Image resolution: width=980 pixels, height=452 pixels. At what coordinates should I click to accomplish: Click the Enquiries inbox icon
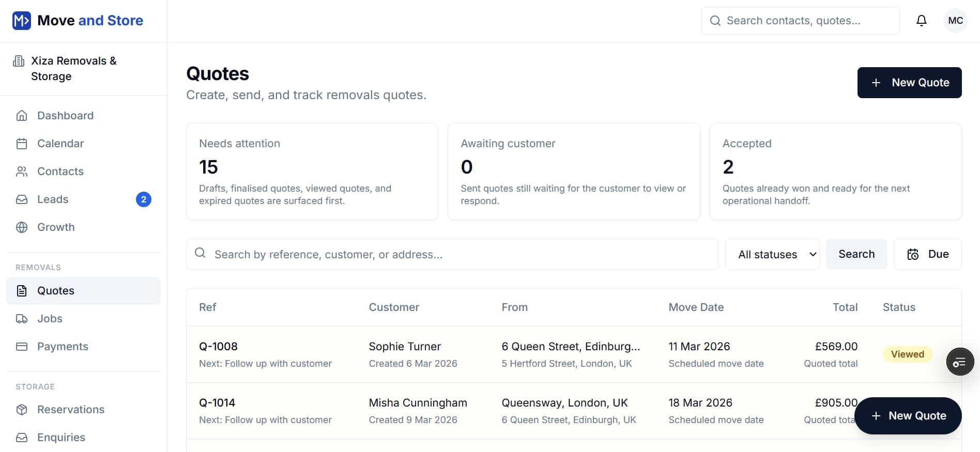coord(22,438)
